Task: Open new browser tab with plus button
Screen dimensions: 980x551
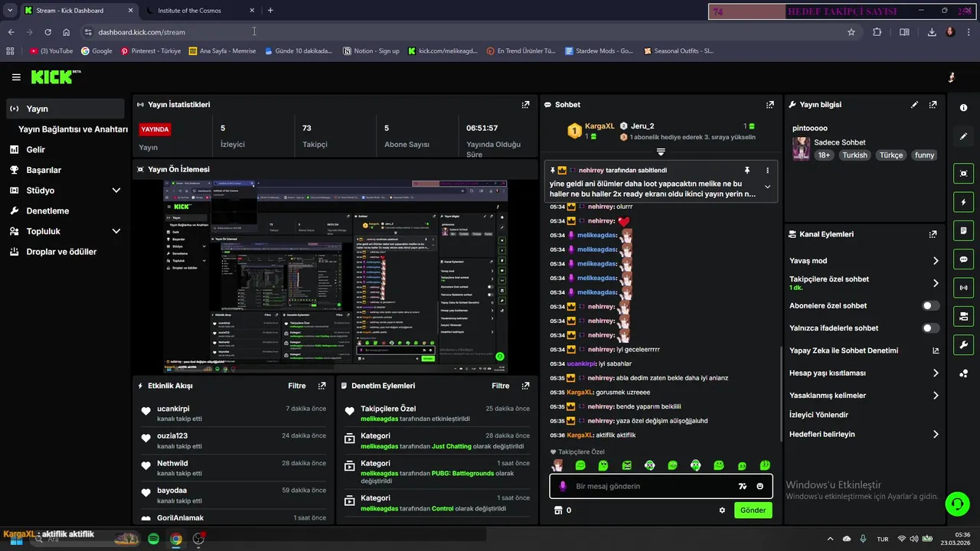Action: pos(270,11)
